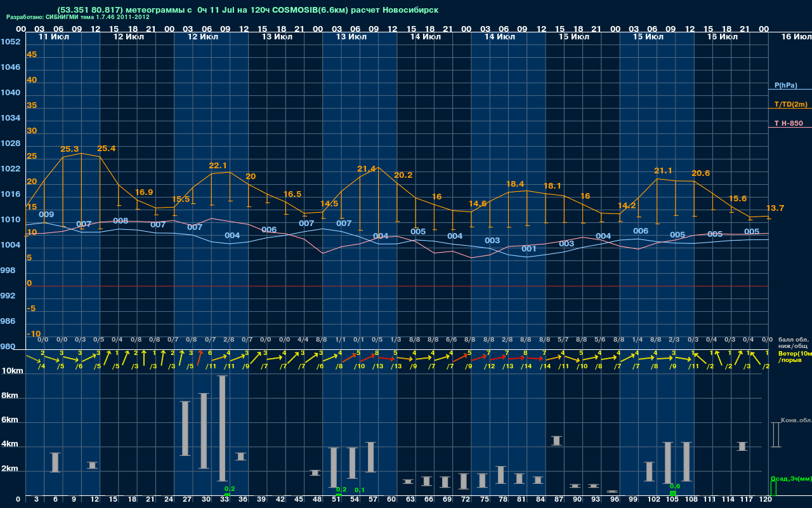Viewport: 812px width, 508px height.
Task: Click the балл обл. cloud amount legend
Action: (x=793, y=340)
